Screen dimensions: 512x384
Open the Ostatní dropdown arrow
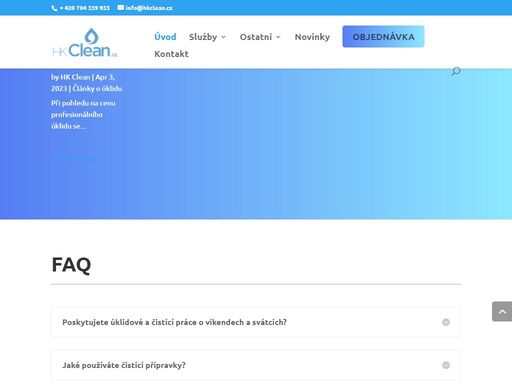[278, 37]
